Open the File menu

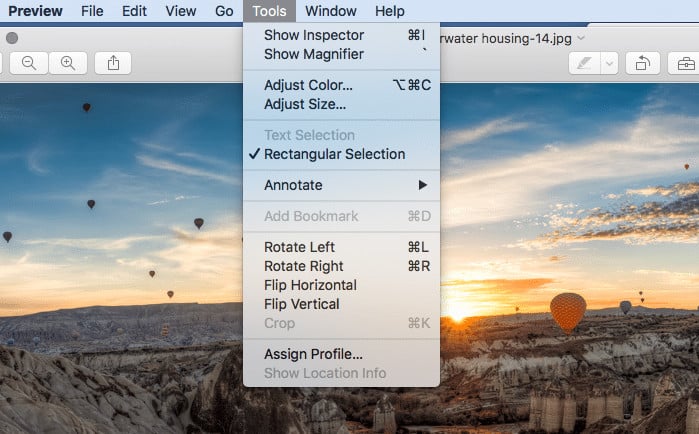coord(92,11)
